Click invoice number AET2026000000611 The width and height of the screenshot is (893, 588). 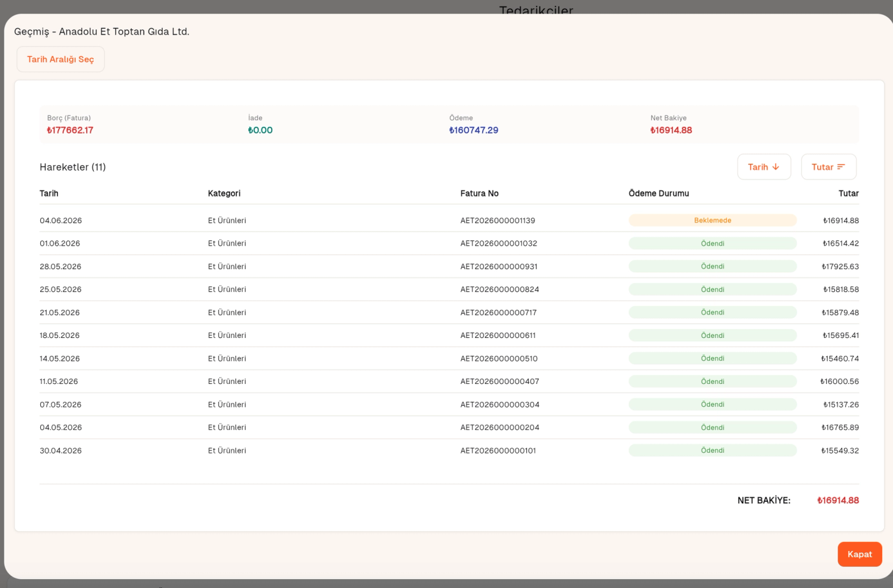coord(498,335)
